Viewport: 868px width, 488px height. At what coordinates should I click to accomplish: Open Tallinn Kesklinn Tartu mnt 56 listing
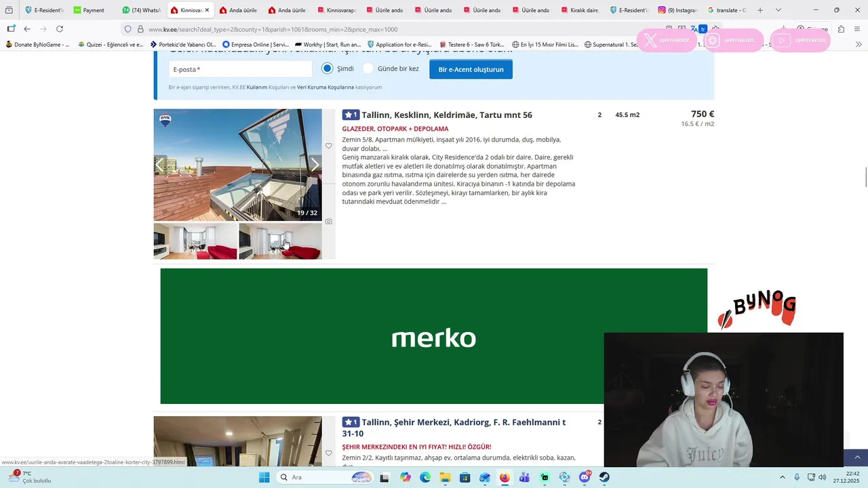point(446,115)
